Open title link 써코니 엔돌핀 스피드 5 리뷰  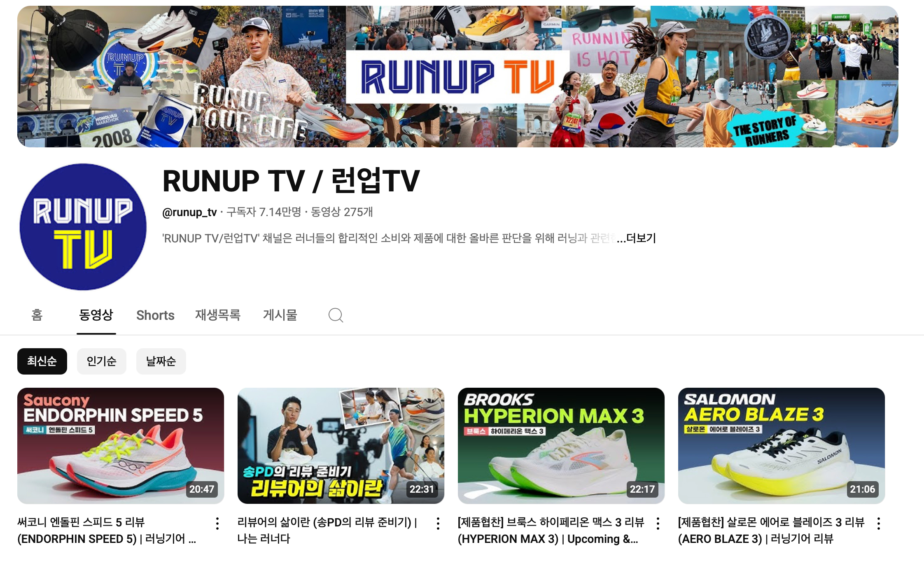click(107, 531)
